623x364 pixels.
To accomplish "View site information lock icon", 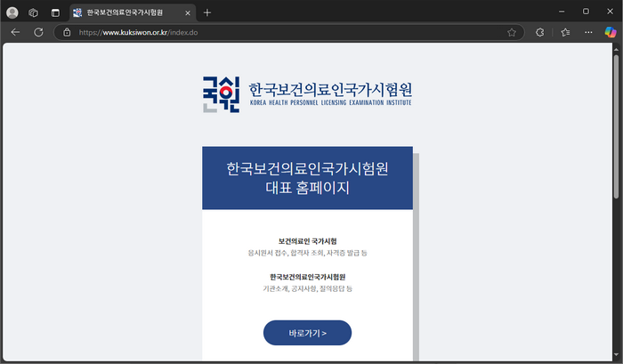I will 67,32.
